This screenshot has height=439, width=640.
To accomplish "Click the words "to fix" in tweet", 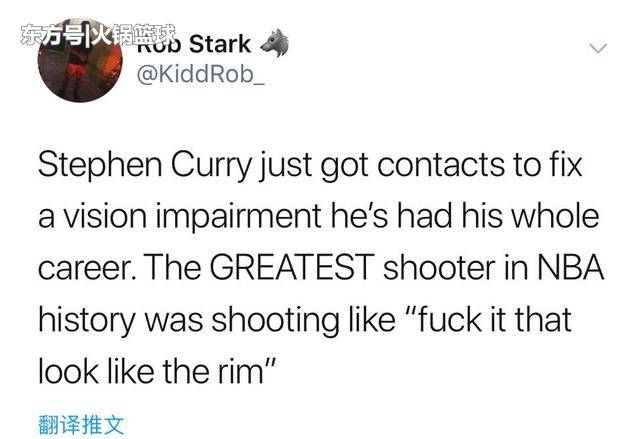I will tap(548, 165).
